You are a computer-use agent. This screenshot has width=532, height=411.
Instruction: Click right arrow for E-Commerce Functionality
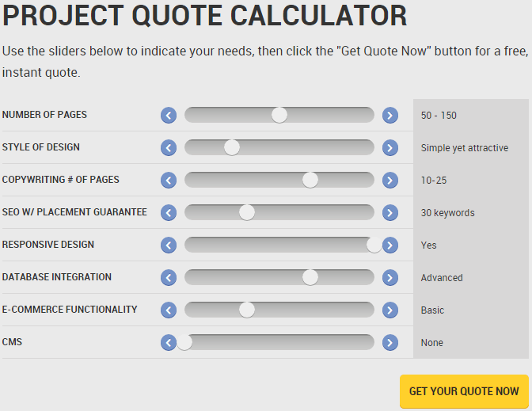pyautogui.click(x=389, y=310)
